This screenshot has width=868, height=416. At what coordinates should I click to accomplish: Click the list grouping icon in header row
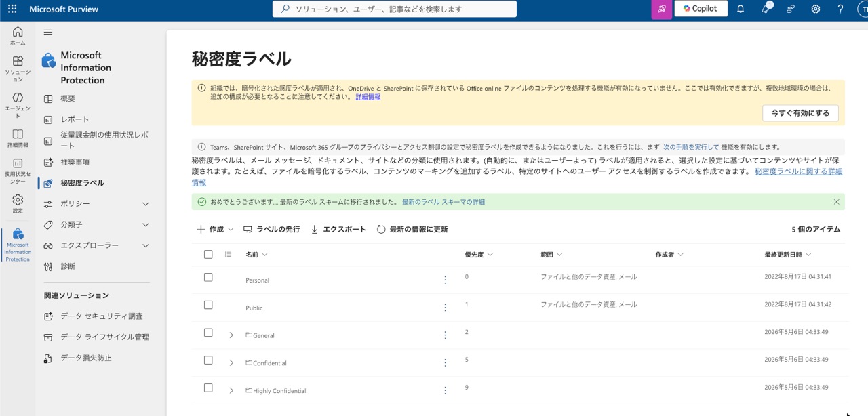click(x=229, y=255)
